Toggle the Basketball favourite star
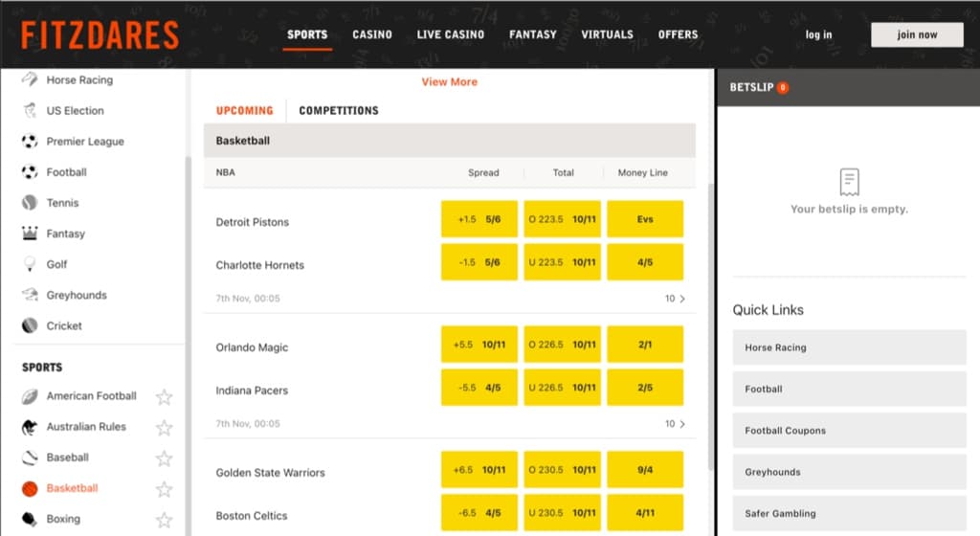This screenshot has width=980, height=536. click(164, 488)
